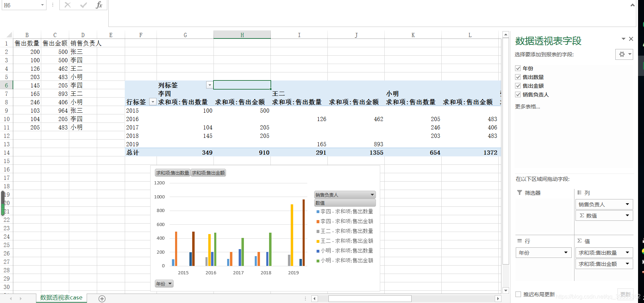Select cell containing 张三 in row 2

pos(83,51)
